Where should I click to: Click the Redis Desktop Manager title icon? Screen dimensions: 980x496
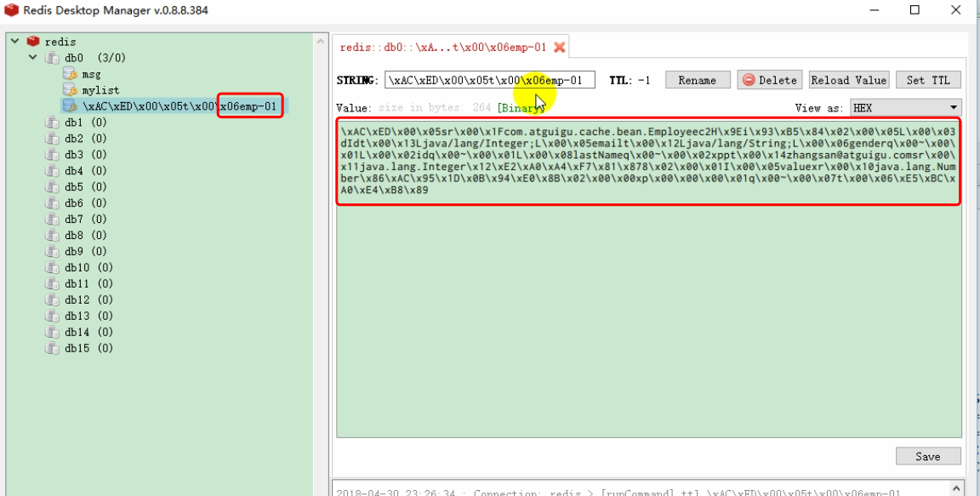11,10
